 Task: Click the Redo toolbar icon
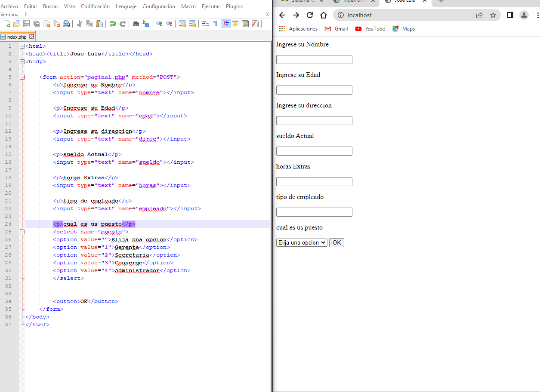pyautogui.click(x=123, y=24)
